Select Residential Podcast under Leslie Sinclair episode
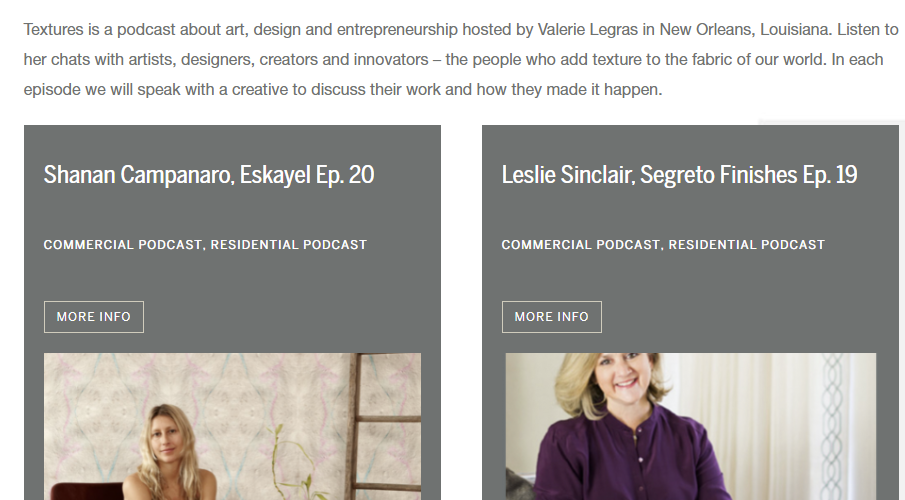This screenshot has width=905, height=500. (746, 244)
